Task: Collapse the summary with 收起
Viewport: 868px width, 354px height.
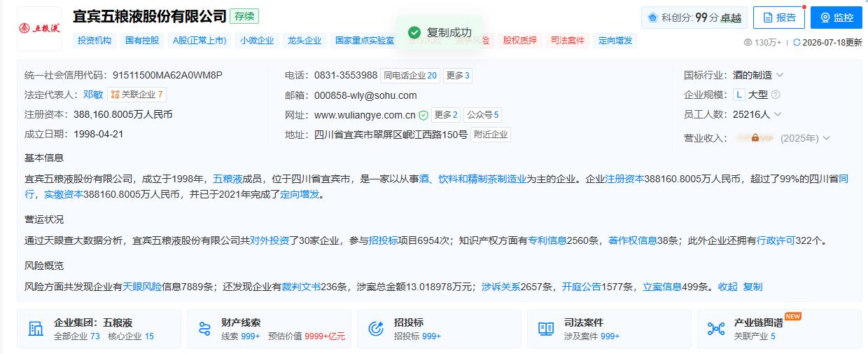Action: tap(727, 287)
